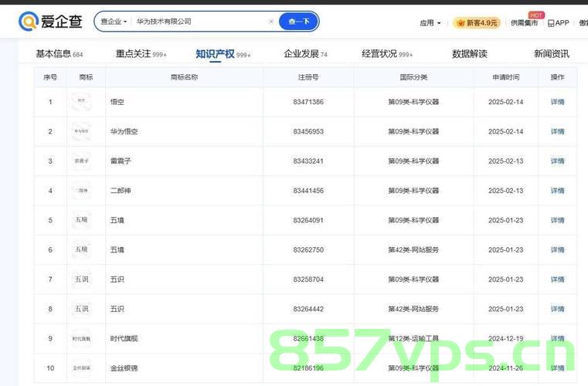Screen dimensions: 588x386
Task: Open the 经营状况 tab
Action: click(387, 54)
